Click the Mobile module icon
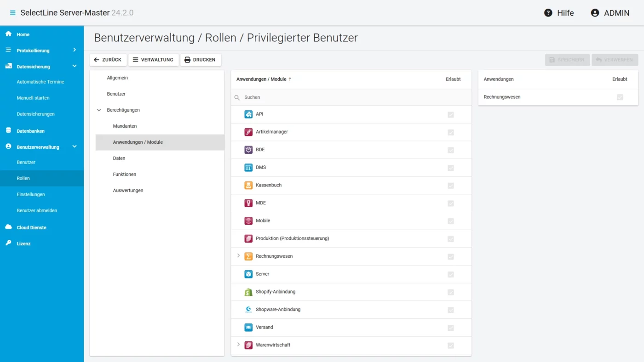 coord(248,221)
